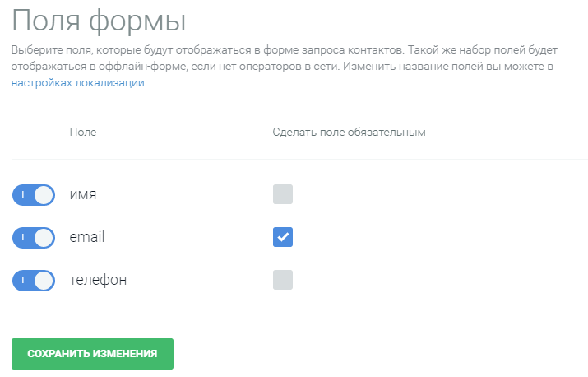This screenshot has width=588, height=377.
Task: Click the Сделать поле обязательным header
Action: 349,132
